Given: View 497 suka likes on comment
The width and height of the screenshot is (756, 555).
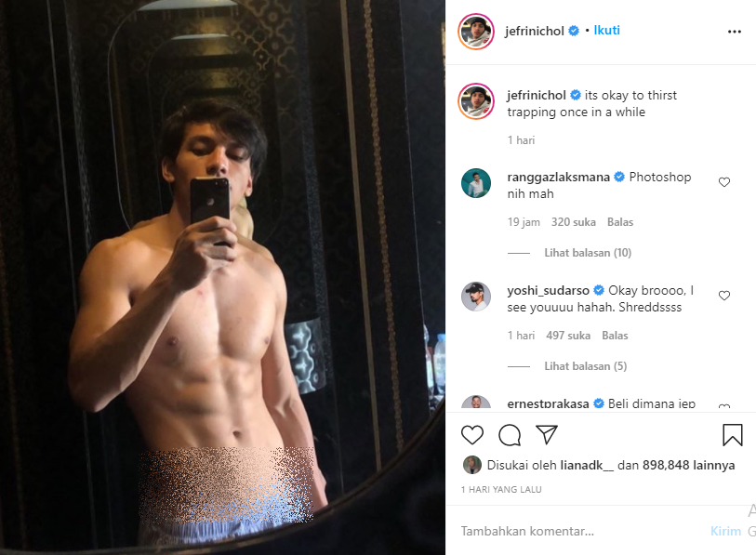Looking at the screenshot, I should click(x=568, y=336).
